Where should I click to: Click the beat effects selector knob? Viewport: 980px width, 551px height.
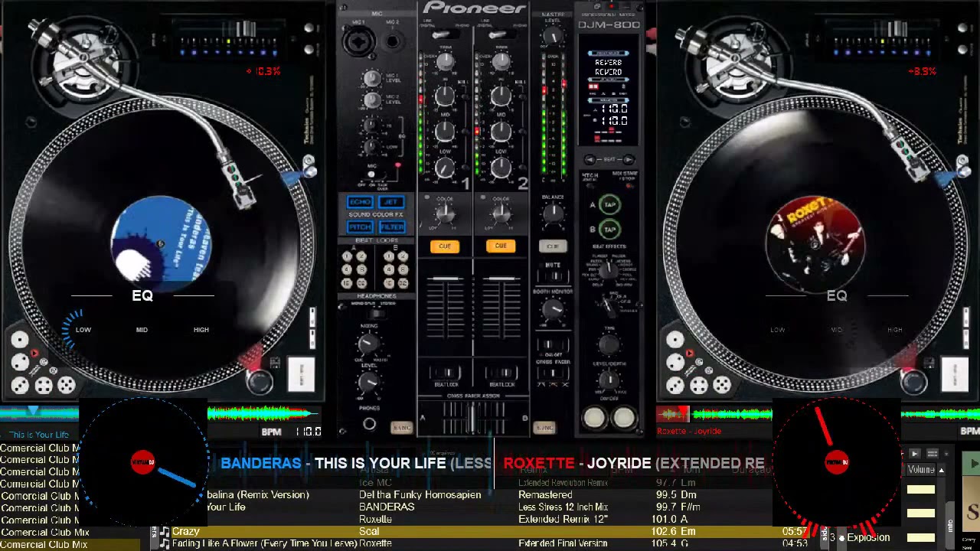pyautogui.click(x=608, y=269)
